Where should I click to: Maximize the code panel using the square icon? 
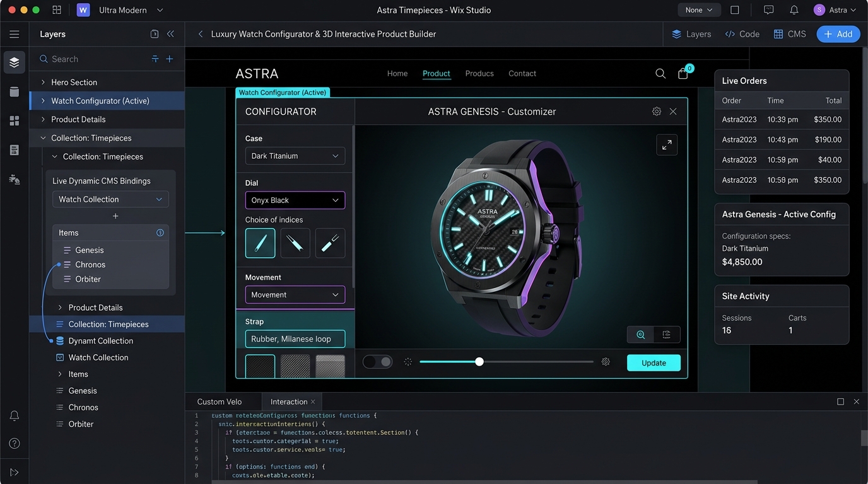pos(840,401)
